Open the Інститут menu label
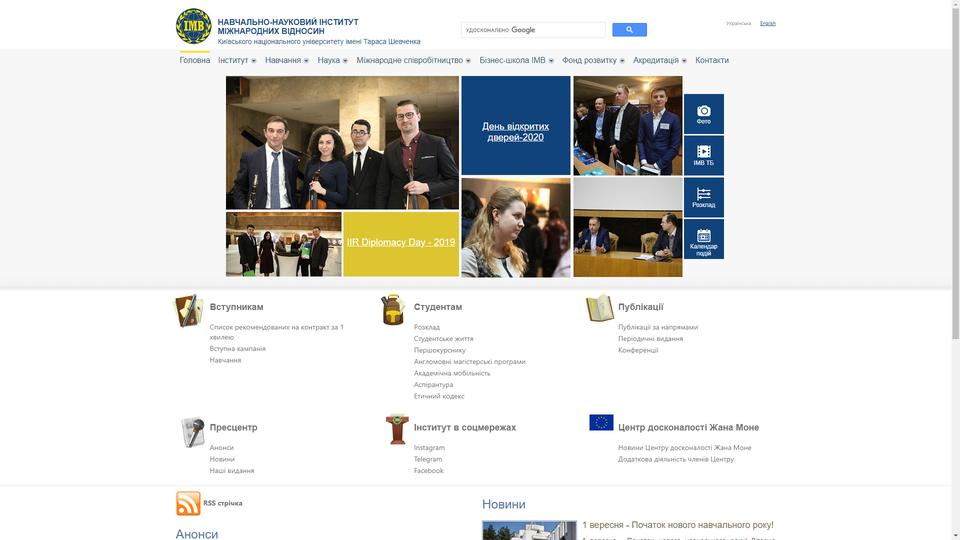 pos(233,60)
